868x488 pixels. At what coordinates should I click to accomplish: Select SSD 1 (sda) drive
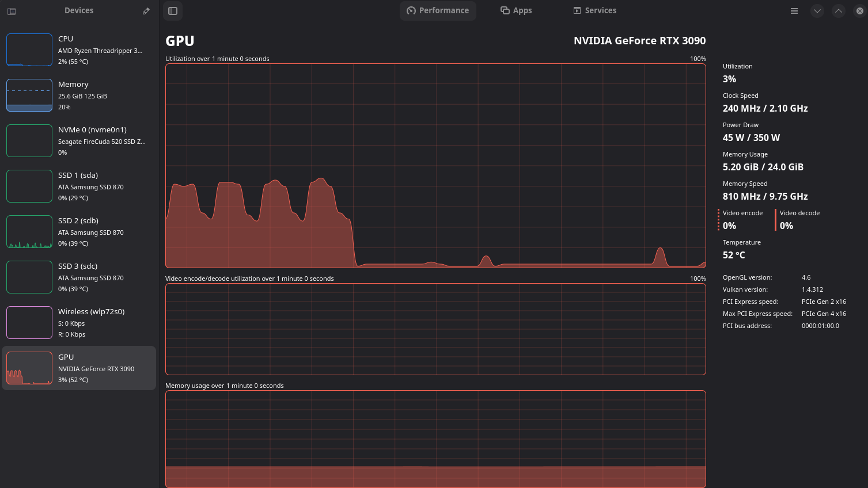coord(79,186)
